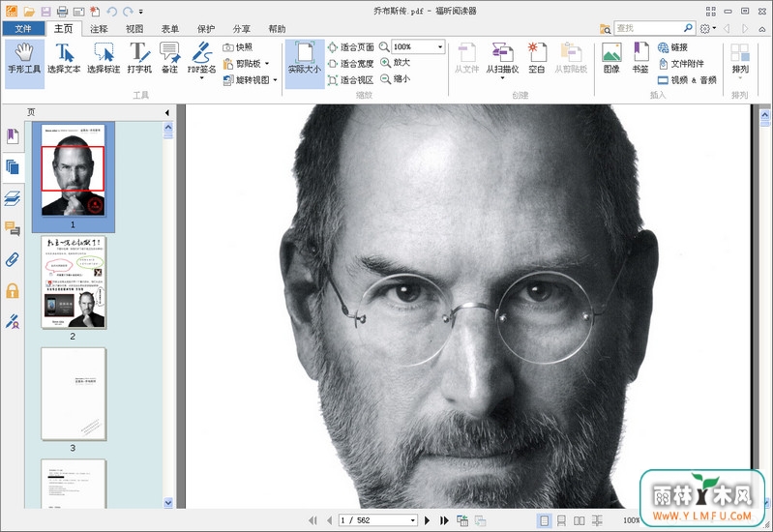
Task: Open the Form (表单) tab
Action: click(x=170, y=29)
